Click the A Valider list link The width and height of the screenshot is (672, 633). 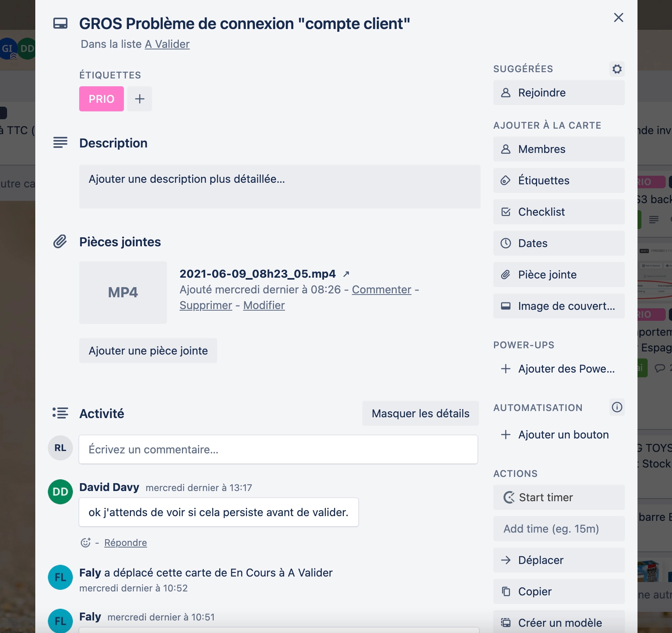click(167, 44)
